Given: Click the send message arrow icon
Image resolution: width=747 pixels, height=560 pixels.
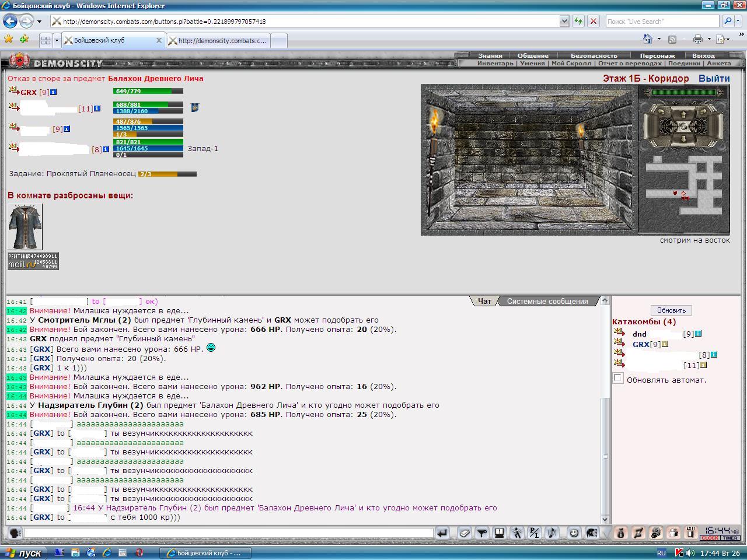Looking at the screenshot, I should (442, 533).
